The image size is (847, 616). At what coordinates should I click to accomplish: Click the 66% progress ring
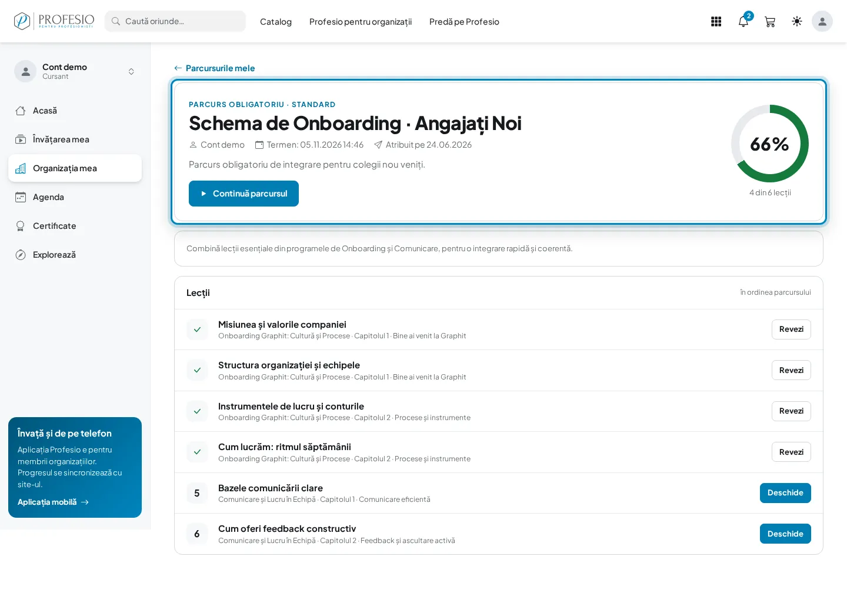click(x=770, y=144)
